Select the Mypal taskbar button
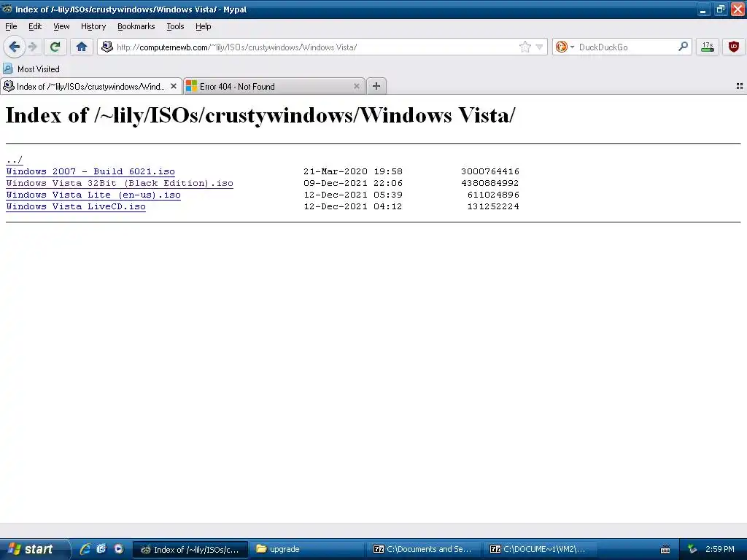 pyautogui.click(x=190, y=550)
